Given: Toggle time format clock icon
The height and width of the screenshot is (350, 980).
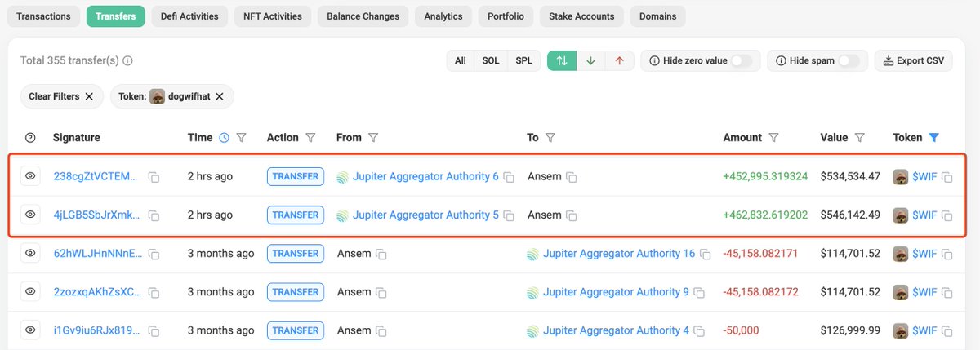Looking at the screenshot, I should click(x=225, y=138).
